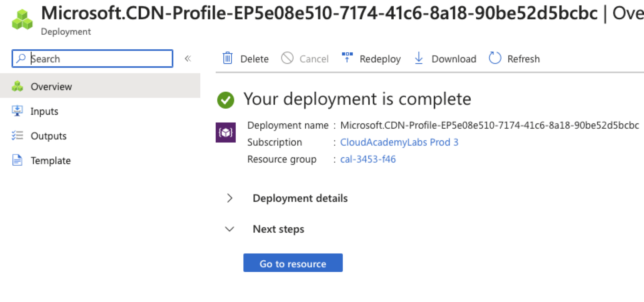The width and height of the screenshot is (644, 302).
Task: Collapse the Next steps section
Action: pyautogui.click(x=265, y=229)
